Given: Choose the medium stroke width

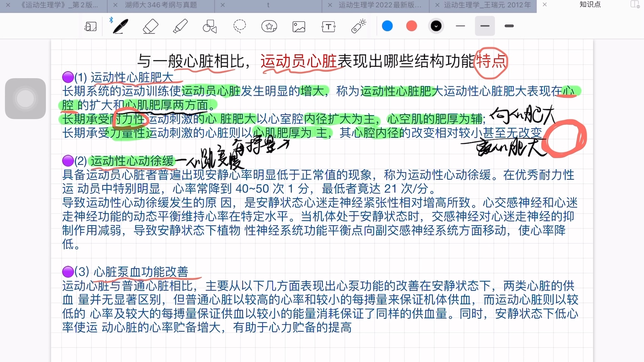Looking at the screenshot, I should pyautogui.click(x=485, y=26).
